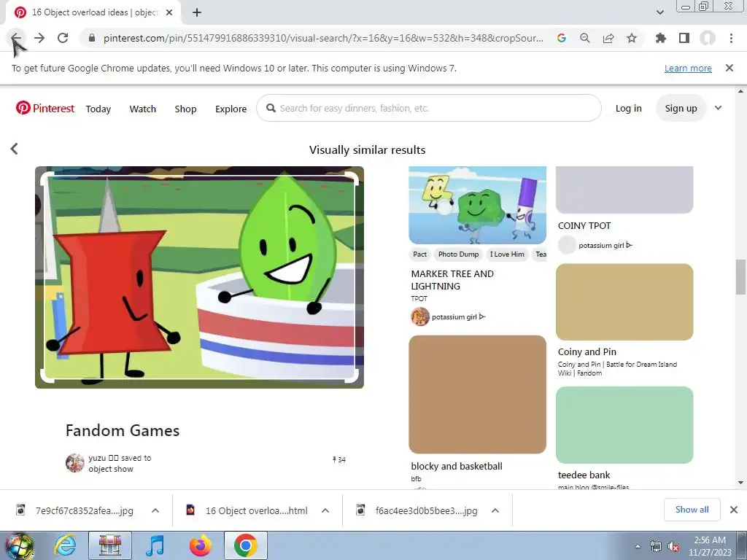
Task: Launch Internet Explorer from the taskbar
Action: click(65, 545)
